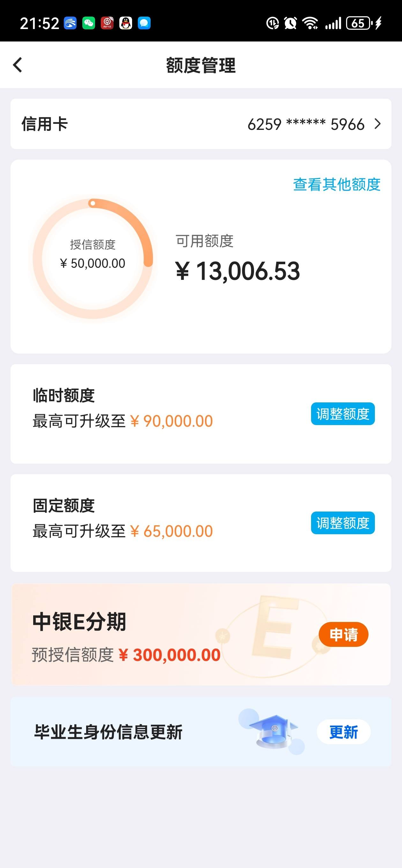Image resolution: width=402 pixels, height=868 pixels.
Task: Tap the QQ penguin notification icon
Action: click(126, 23)
